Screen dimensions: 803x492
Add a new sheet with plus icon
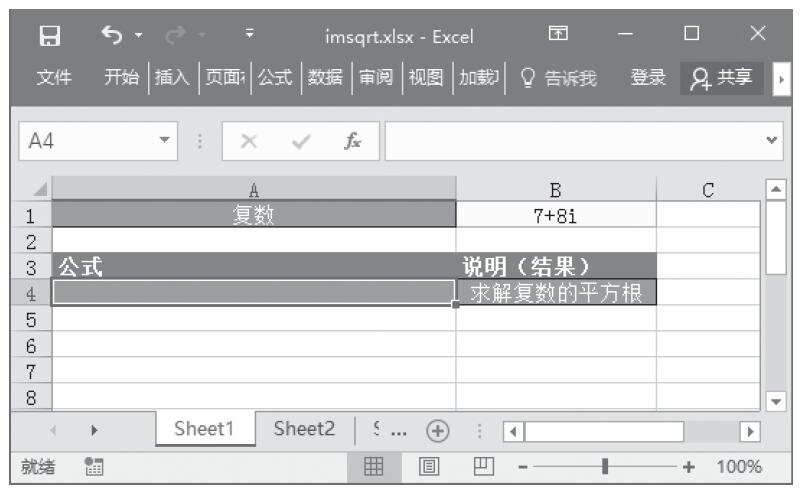coord(437,430)
